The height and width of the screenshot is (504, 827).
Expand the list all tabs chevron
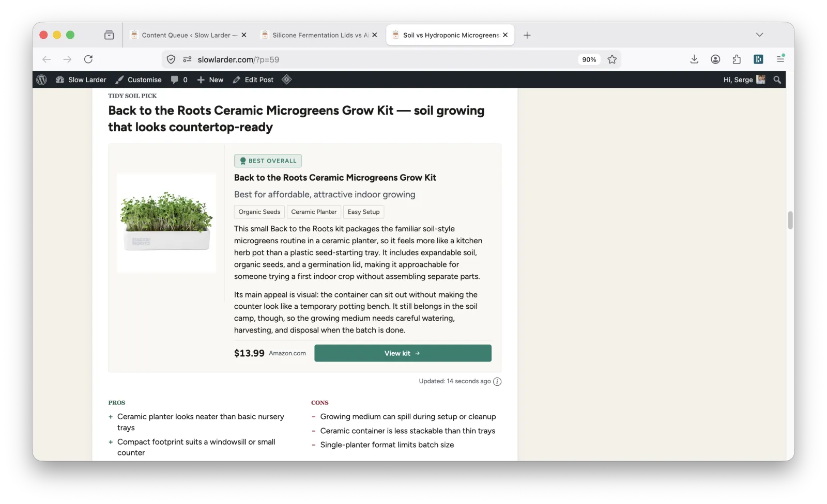click(x=759, y=35)
